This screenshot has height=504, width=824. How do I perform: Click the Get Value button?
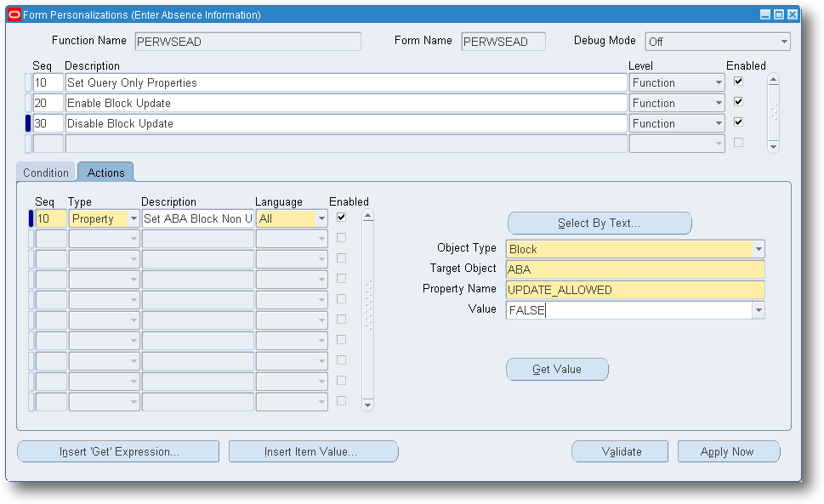point(557,369)
